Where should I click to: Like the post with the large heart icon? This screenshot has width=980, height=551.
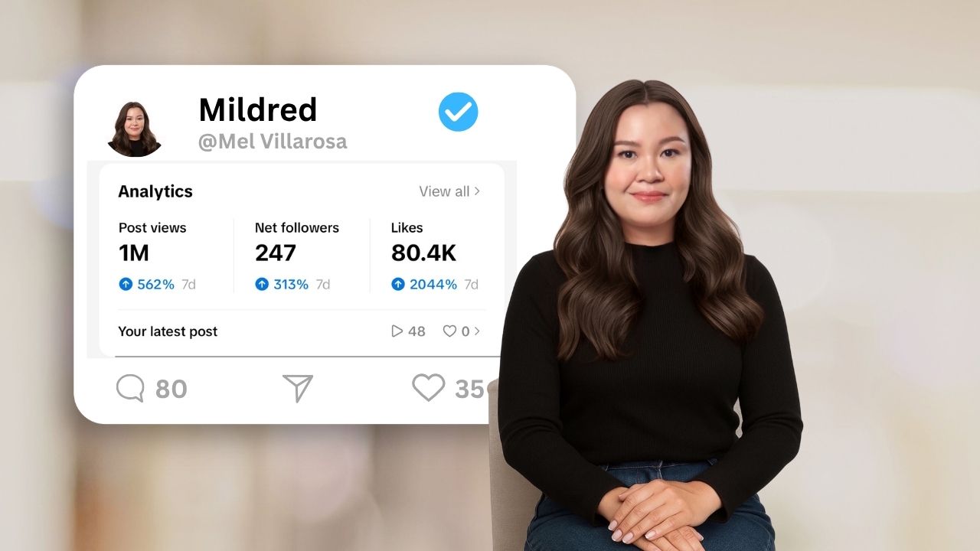[x=428, y=387]
